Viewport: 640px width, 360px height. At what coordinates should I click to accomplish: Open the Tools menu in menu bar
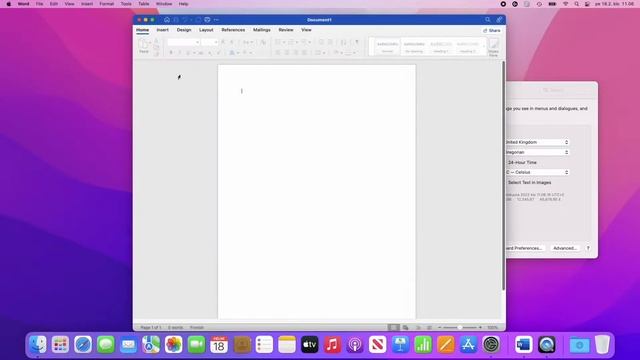pos(126,4)
